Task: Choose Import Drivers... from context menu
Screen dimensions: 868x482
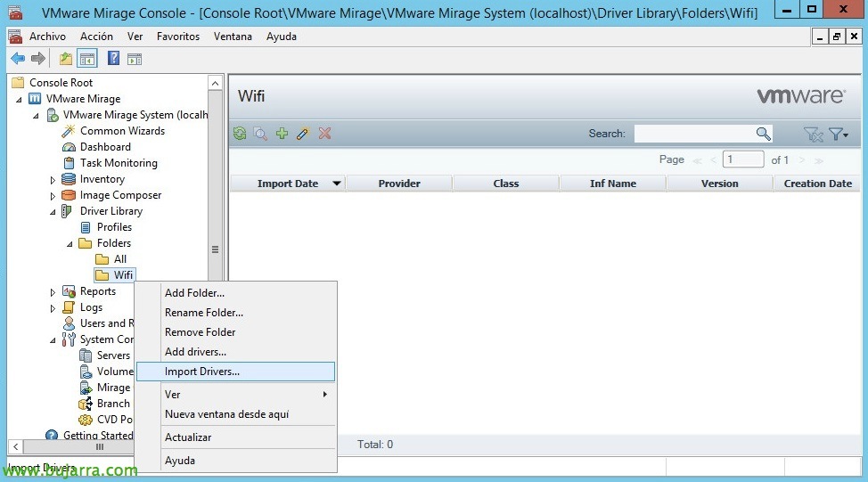Action: (236, 372)
